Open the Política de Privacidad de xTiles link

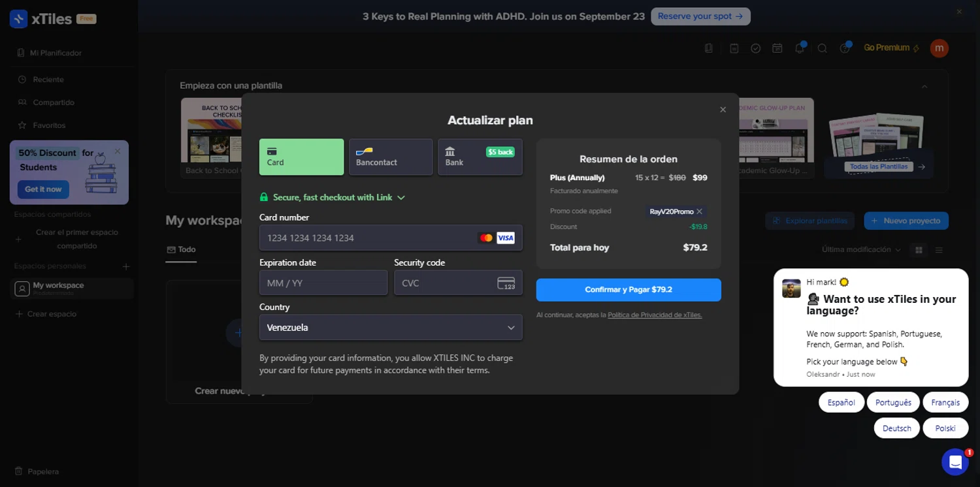[x=655, y=315]
